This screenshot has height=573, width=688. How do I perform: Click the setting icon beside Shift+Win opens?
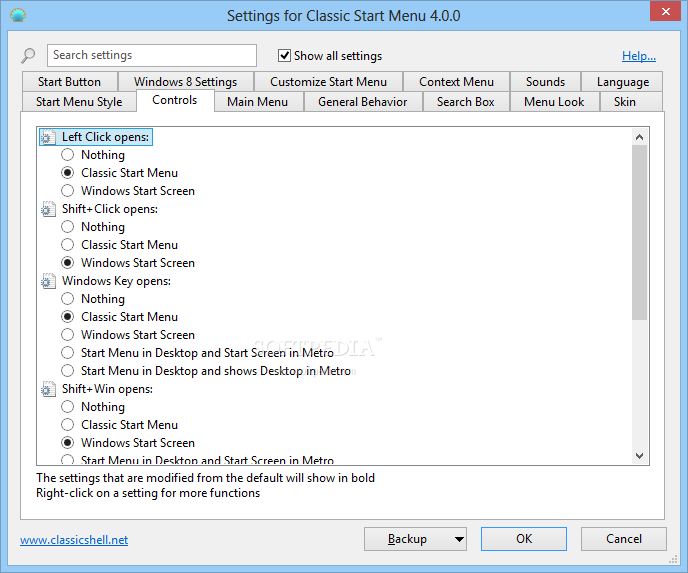click(x=48, y=389)
